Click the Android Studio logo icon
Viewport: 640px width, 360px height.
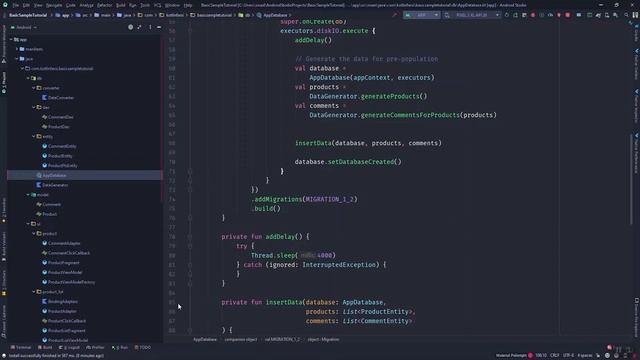click(x=4, y=5)
